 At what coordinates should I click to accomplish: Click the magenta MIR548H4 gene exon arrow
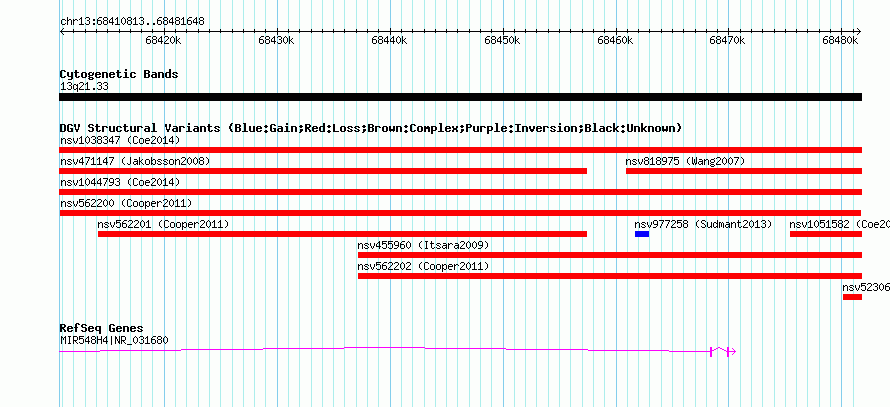[723, 352]
